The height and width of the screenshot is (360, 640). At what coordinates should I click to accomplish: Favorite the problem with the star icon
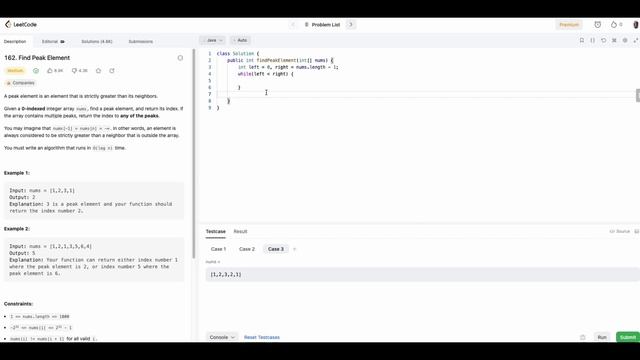pos(98,71)
